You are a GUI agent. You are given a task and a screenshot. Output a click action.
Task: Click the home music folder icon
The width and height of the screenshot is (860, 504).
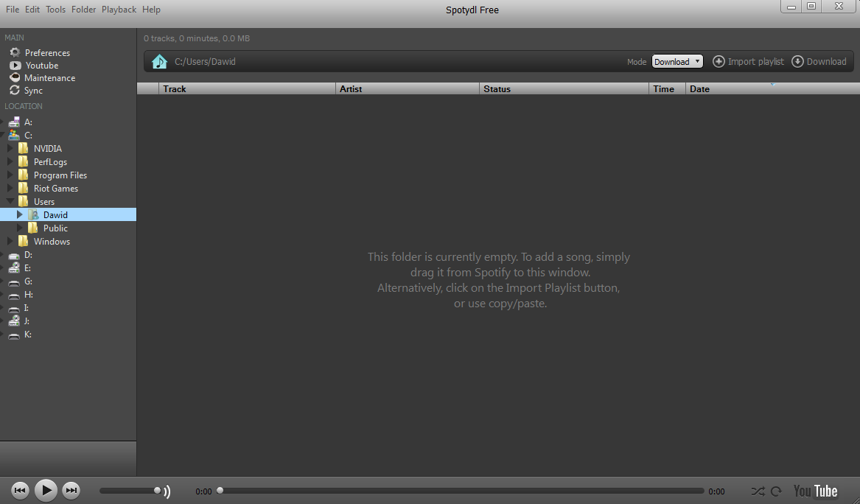point(159,61)
